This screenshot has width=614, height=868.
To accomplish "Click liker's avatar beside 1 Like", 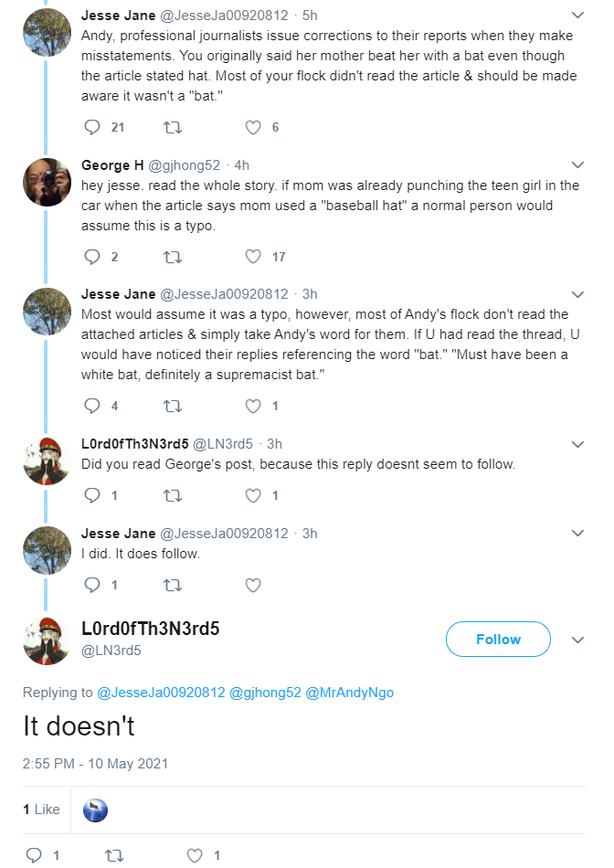I will (x=95, y=810).
